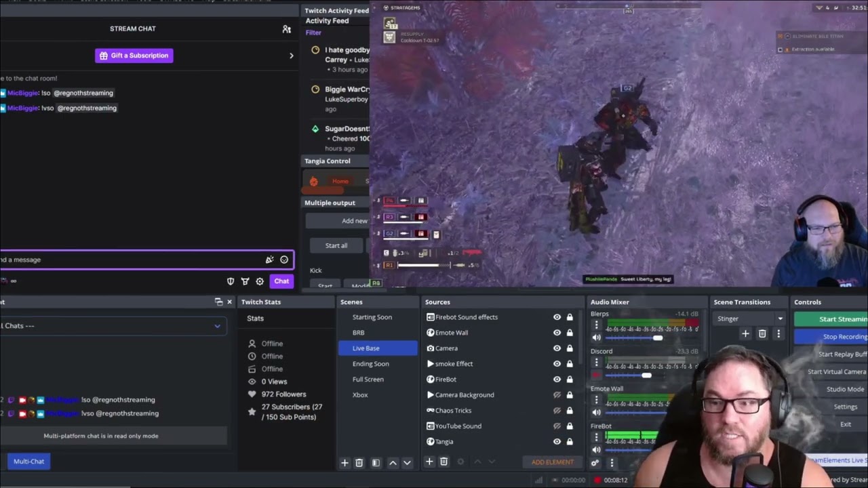Add a scene transition with plus icon
This screenshot has height=488, width=868.
[745, 333]
